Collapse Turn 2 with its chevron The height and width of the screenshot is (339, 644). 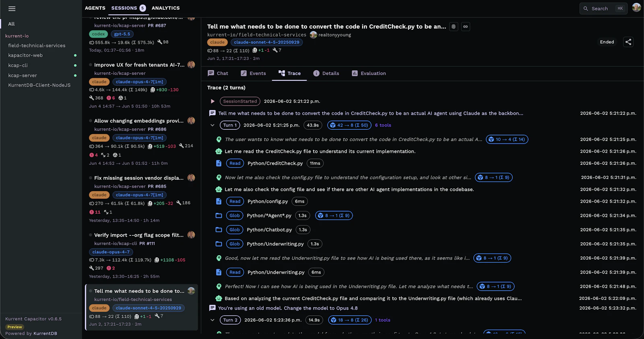pyautogui.click(x=212, y=320)
